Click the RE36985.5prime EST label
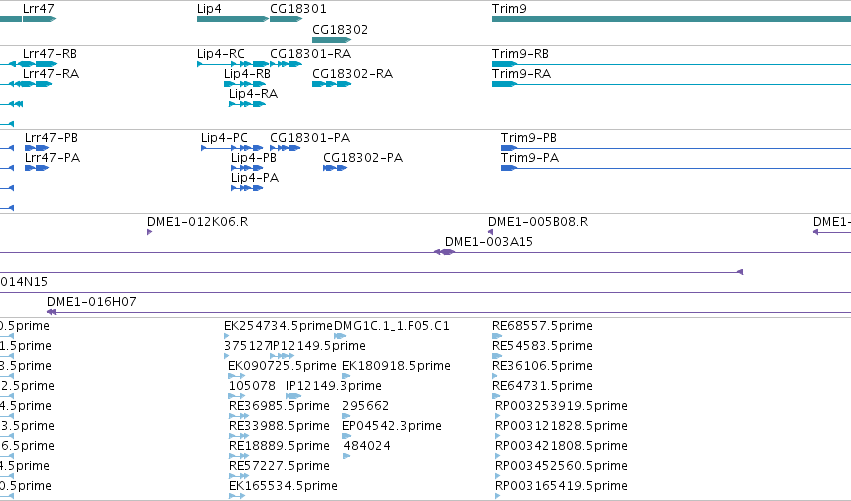The image size is (851, 501). tap(280, 406)
